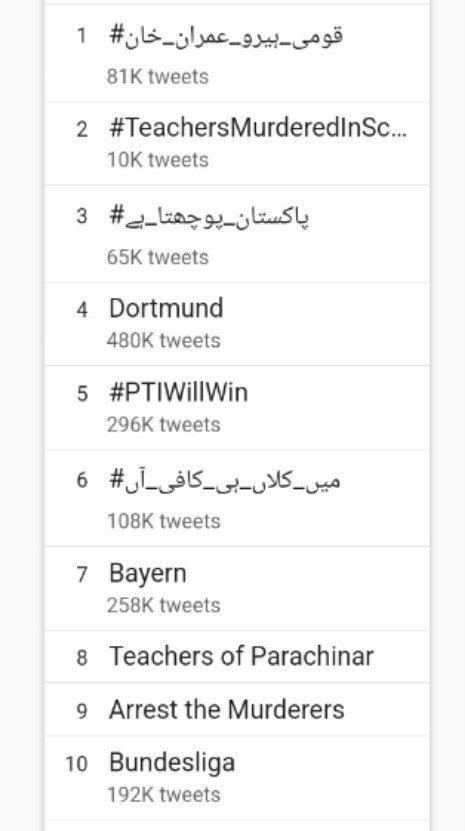Click the 10K tweets count

157,160
